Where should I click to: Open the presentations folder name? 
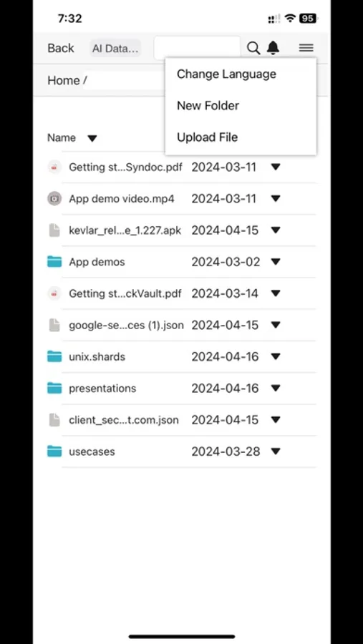(x=102, y=389)
